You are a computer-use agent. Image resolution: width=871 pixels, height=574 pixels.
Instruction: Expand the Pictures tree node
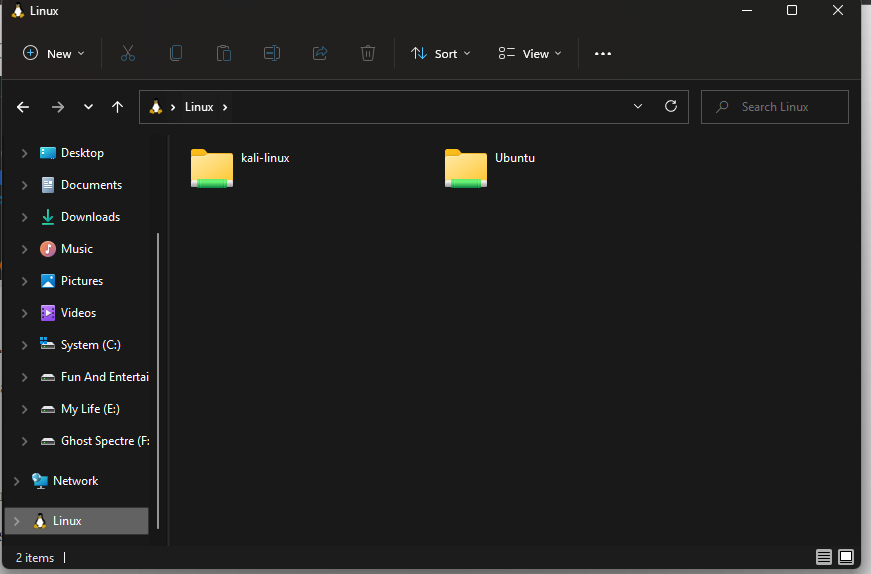point(24,281)
